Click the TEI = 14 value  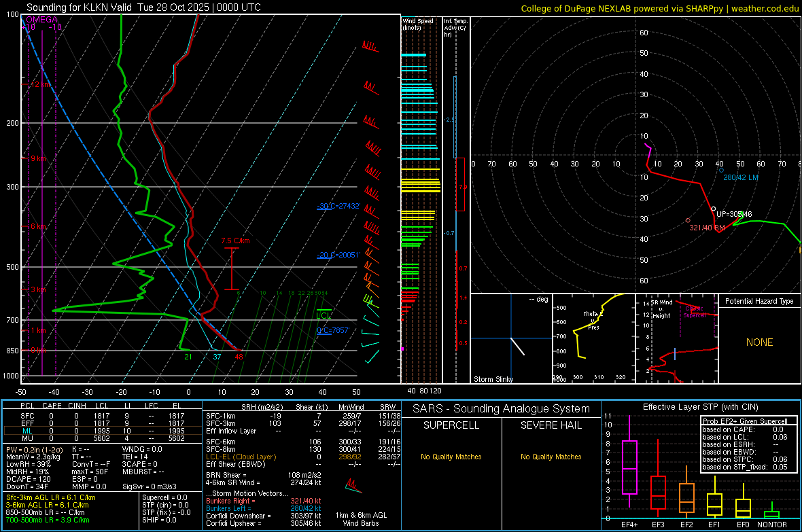[x=135, y=457]
